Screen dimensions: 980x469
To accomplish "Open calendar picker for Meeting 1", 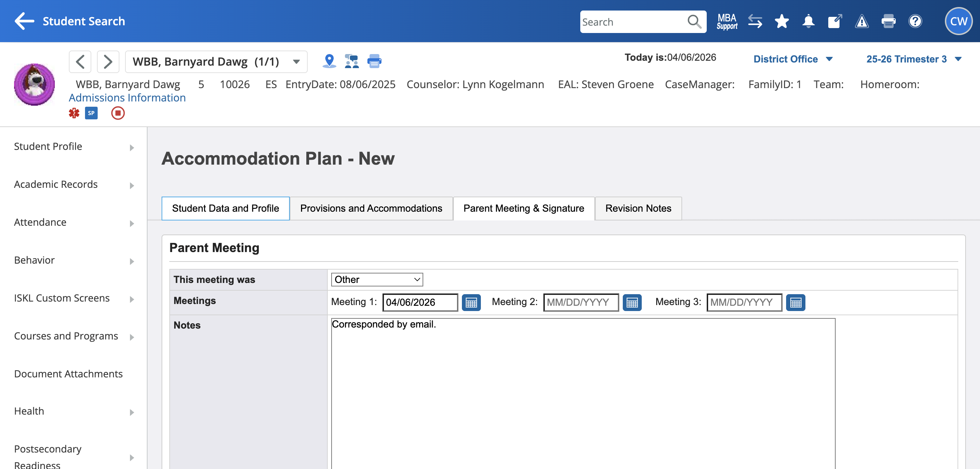I will pyautogui.click(x=471, y=303).
